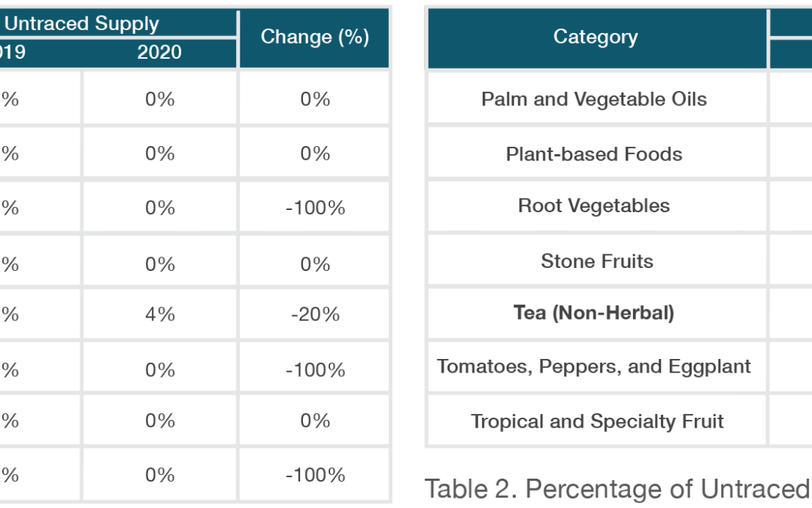The height and width of the screenshot is (508, 812).
Task: Select the 4% value under 2020
Action: pyautogui.click(x=159, y=314)
